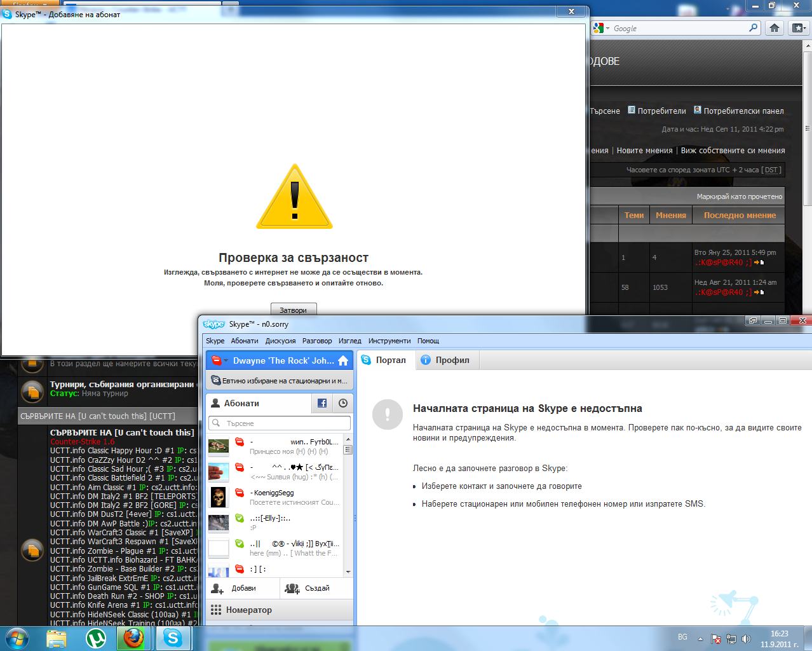The image size is (812, 651).
Task: Switch to Skype on the taskbar
Action: click(173, 638)
